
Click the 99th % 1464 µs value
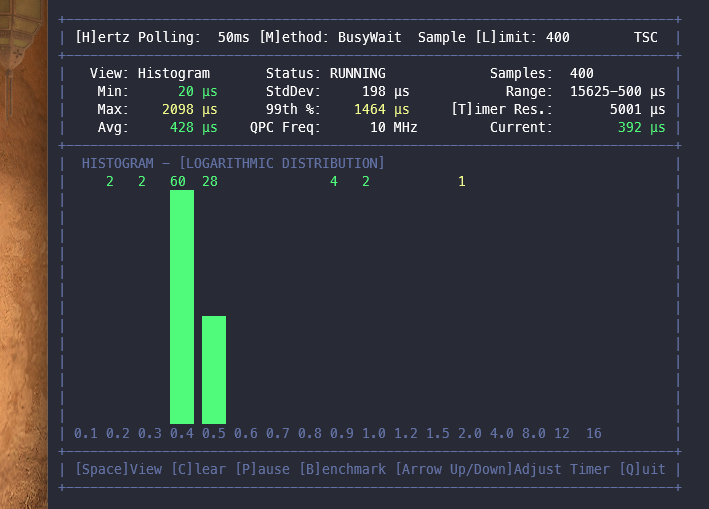coord(381,109)
